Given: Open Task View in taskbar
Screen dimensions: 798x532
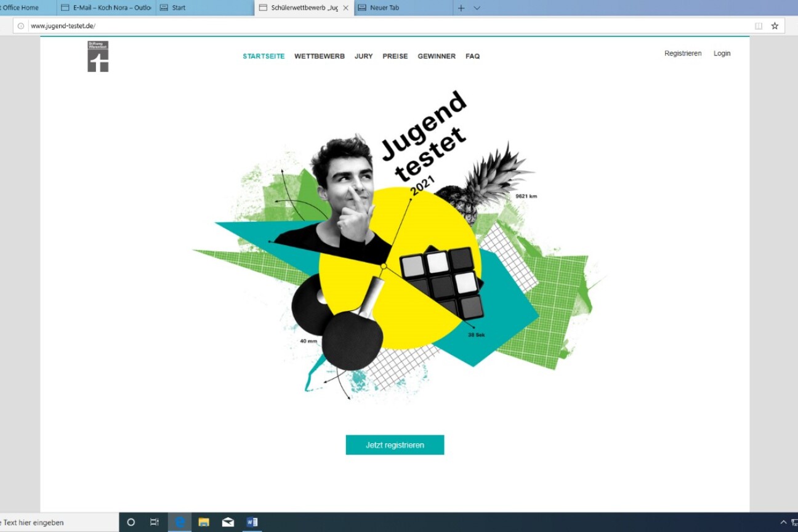Looking at the screenshot, I should pyautogui.click(x=155, y=522).
